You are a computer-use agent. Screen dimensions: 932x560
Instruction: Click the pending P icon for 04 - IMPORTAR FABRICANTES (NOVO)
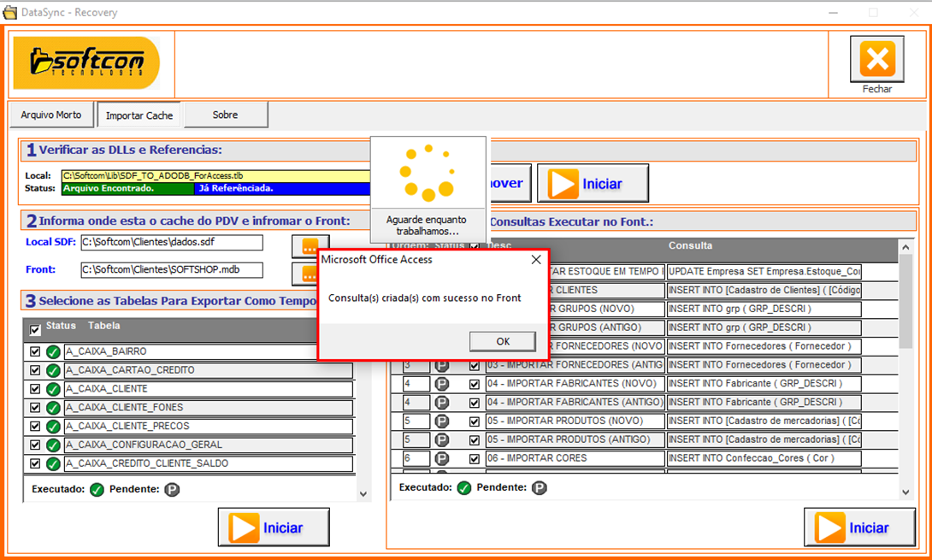click(x=442, y=384)
